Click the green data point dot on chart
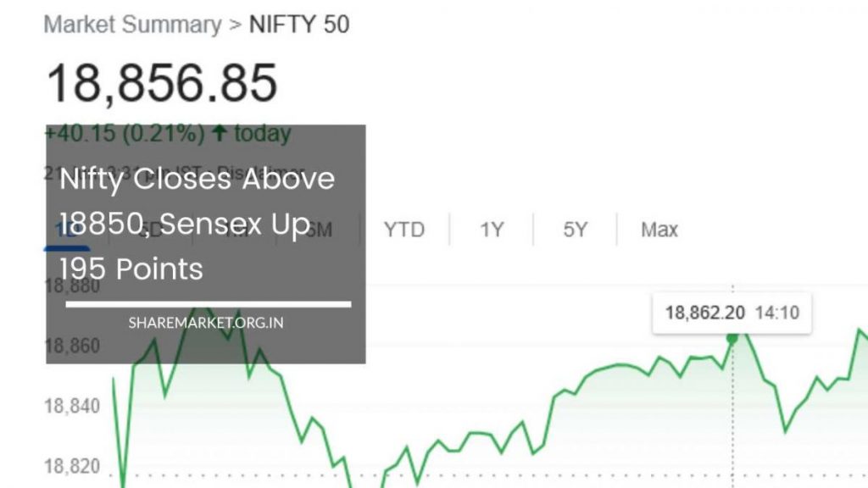The width and height of the screenshot is (868, 488). coord(732,339)
